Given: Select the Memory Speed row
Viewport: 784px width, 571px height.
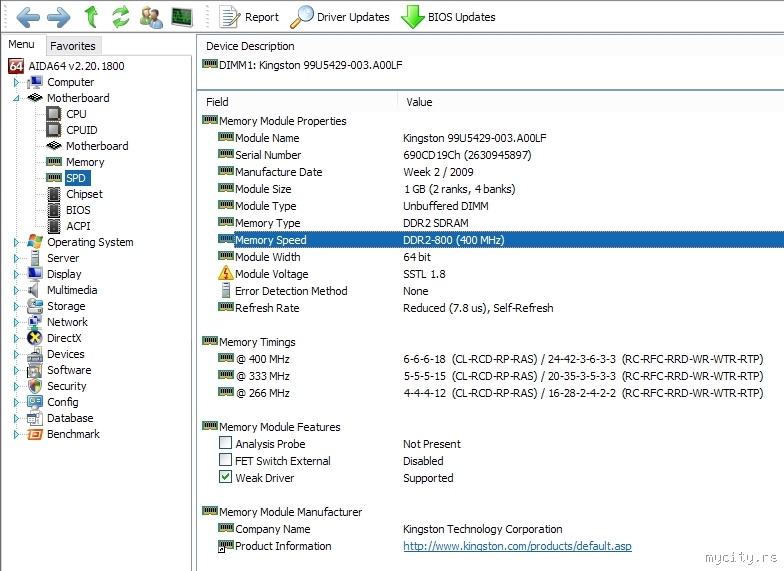Looking at the screenshot, I should coord(500,240).
